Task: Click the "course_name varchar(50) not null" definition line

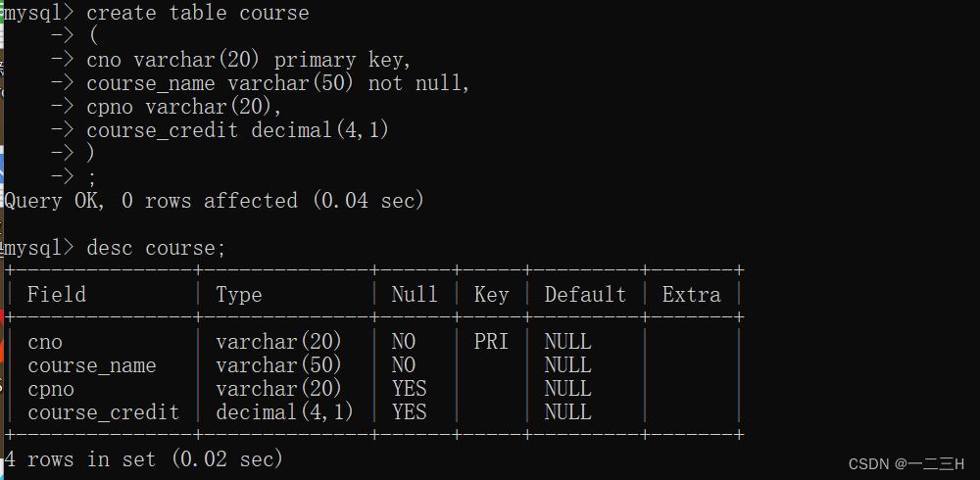Action: tap(278, 84)
